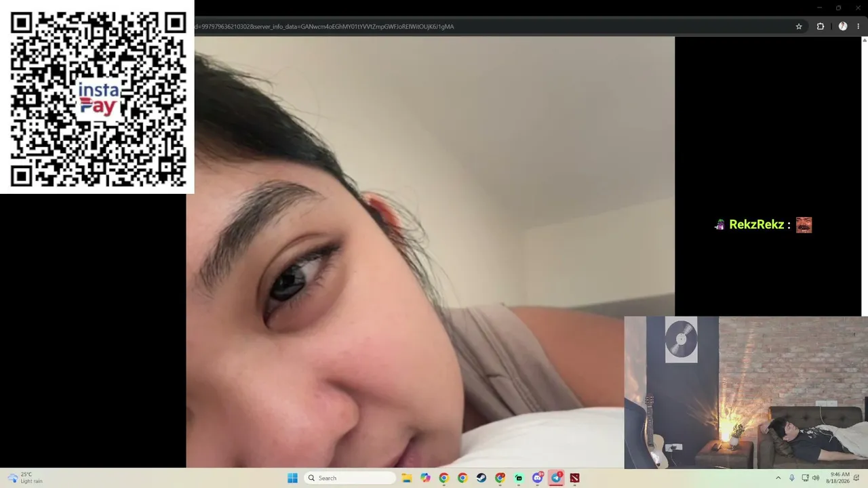Switch to the second Chrome taskbar icon

click(462, 478)
